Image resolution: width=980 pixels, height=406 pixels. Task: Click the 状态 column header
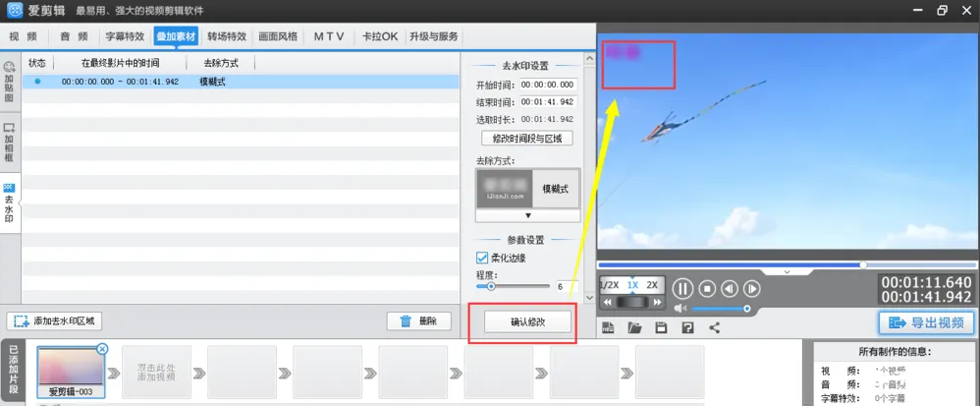pos(37,63)
